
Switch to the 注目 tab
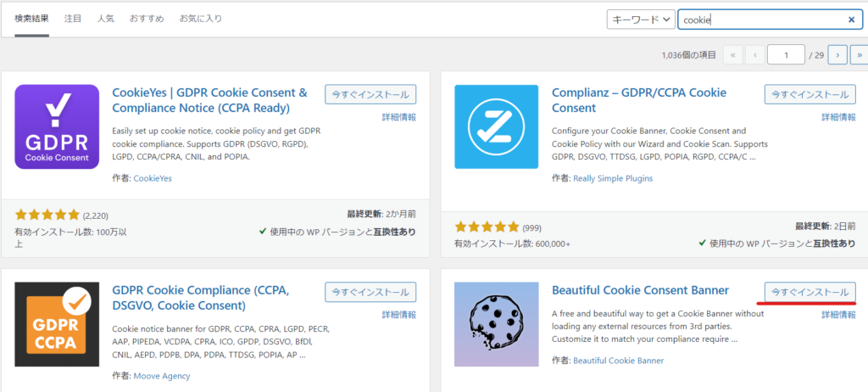(x=73, y=18)
